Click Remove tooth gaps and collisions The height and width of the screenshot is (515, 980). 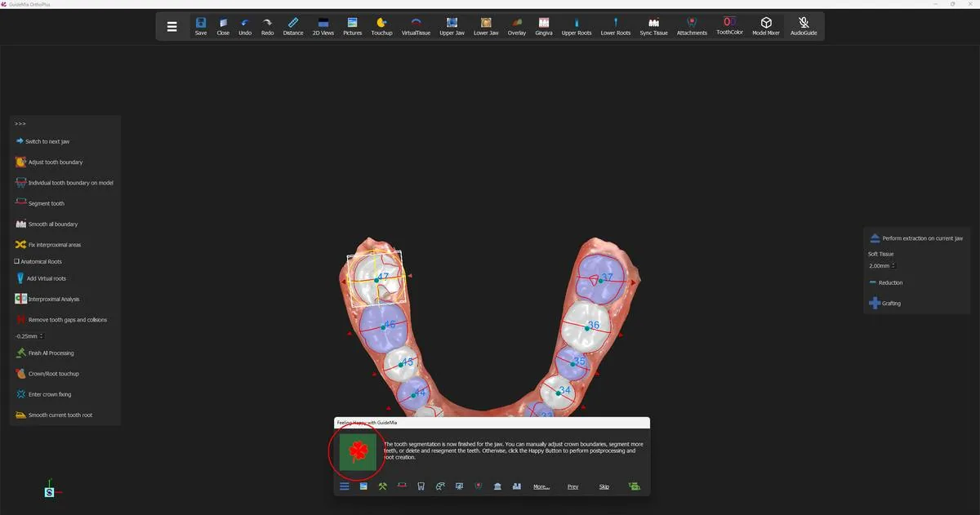pos(61,320)
